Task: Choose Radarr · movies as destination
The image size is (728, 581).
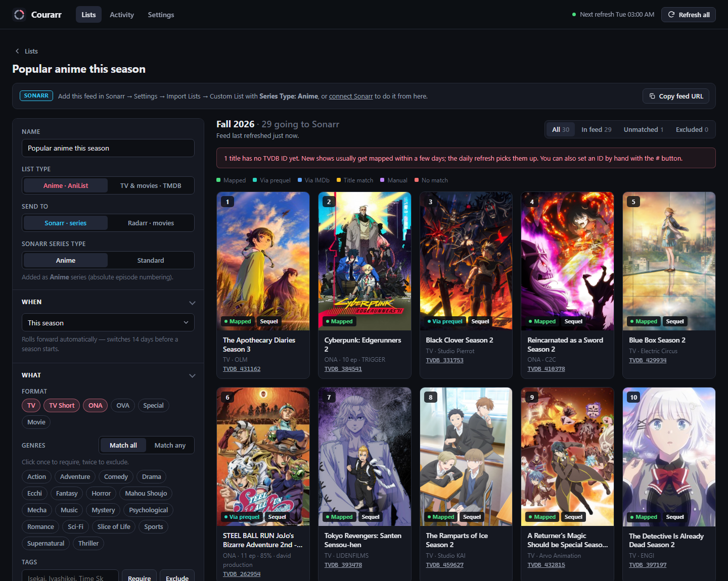Action: (151, 223)
